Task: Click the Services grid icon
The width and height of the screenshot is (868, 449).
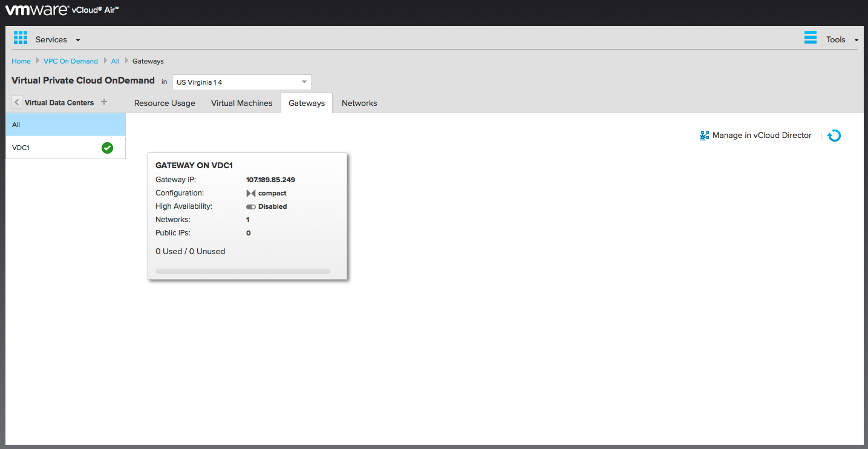Action: click(x=21, y=38)
